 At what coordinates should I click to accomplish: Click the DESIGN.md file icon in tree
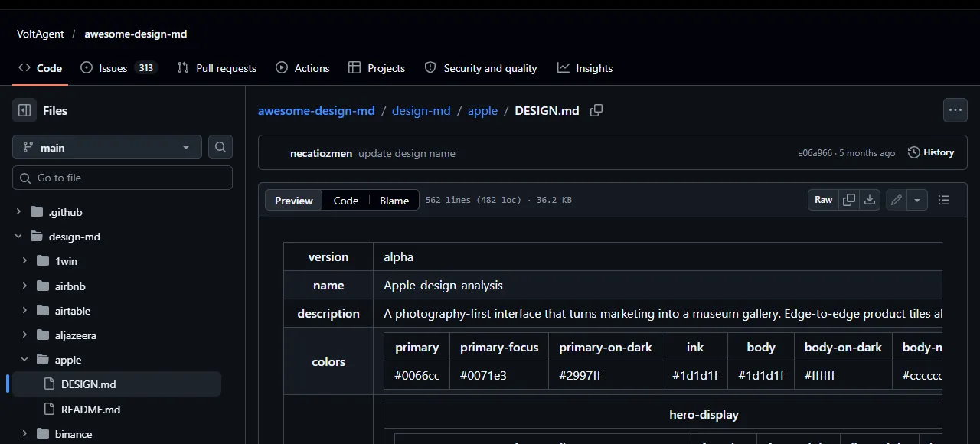(x=50, y=384)
